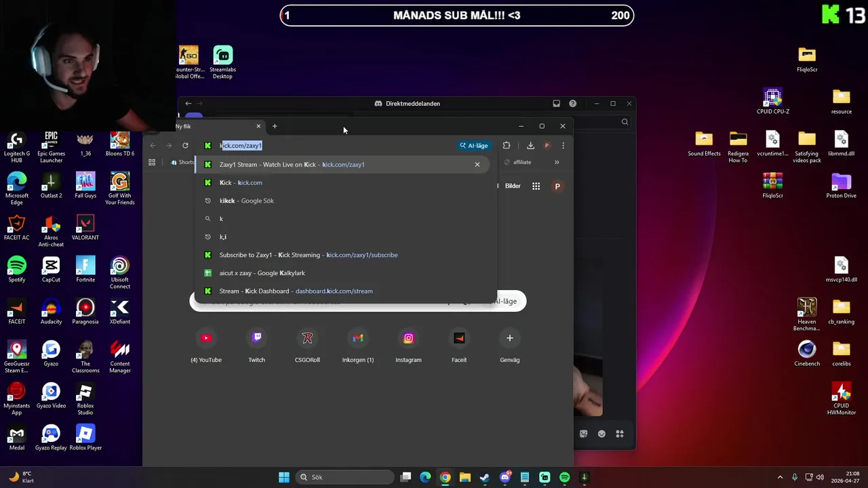868x488 pixels.
Task: Open Chrome three-dot menu
Action: (x=563, y=146)
